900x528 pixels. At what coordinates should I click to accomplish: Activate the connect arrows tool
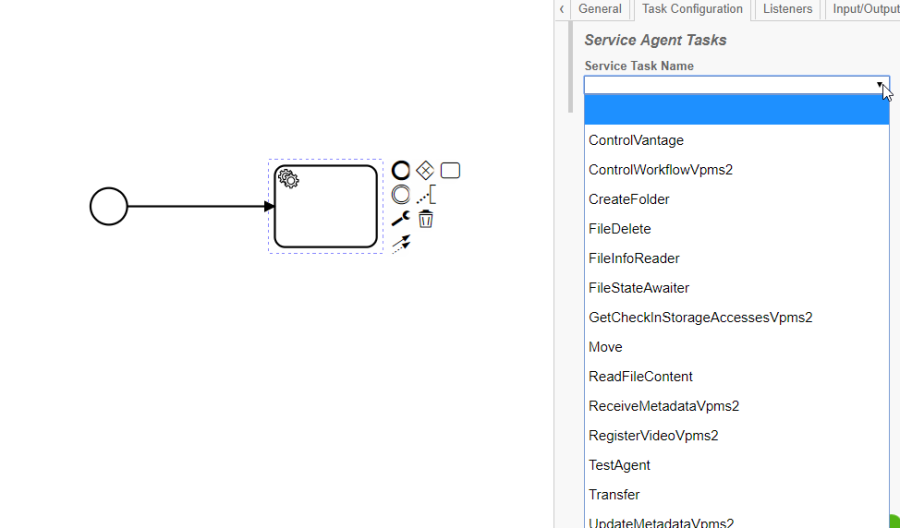click(x=401, y=243)
